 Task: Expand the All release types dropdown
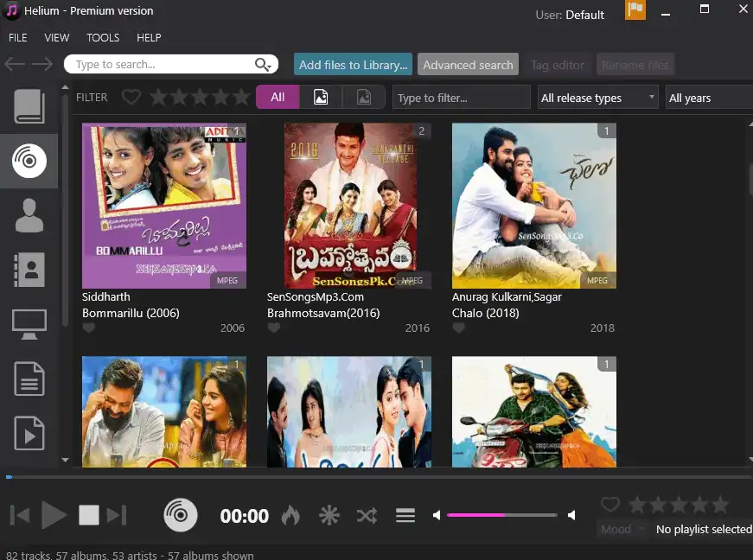[597, 98]
